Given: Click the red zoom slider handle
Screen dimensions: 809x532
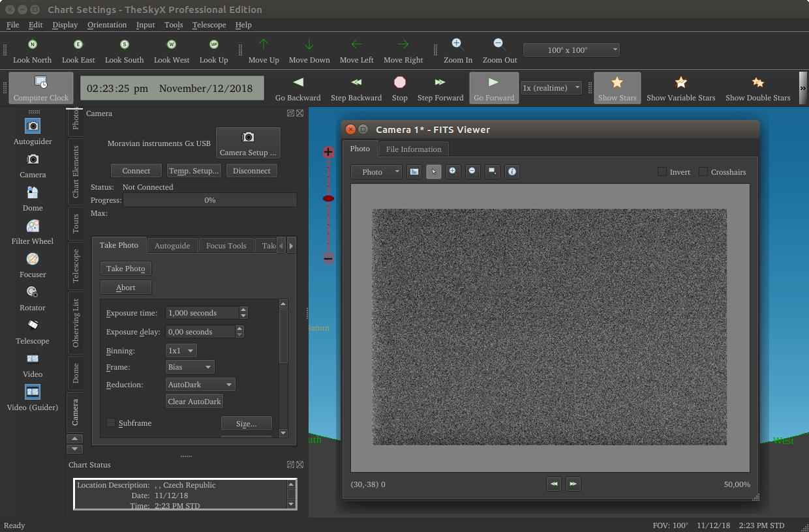Looking at the screenshot, I should coord(328,198).
